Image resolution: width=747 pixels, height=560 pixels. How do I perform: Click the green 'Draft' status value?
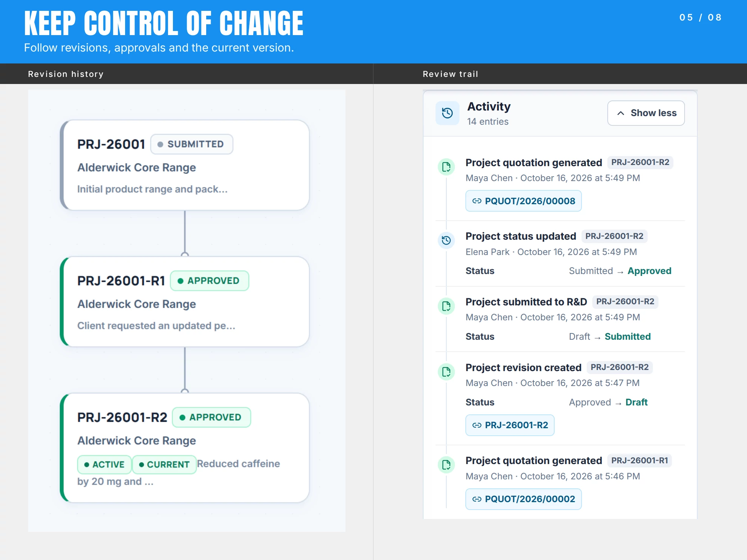click(636, 402)
